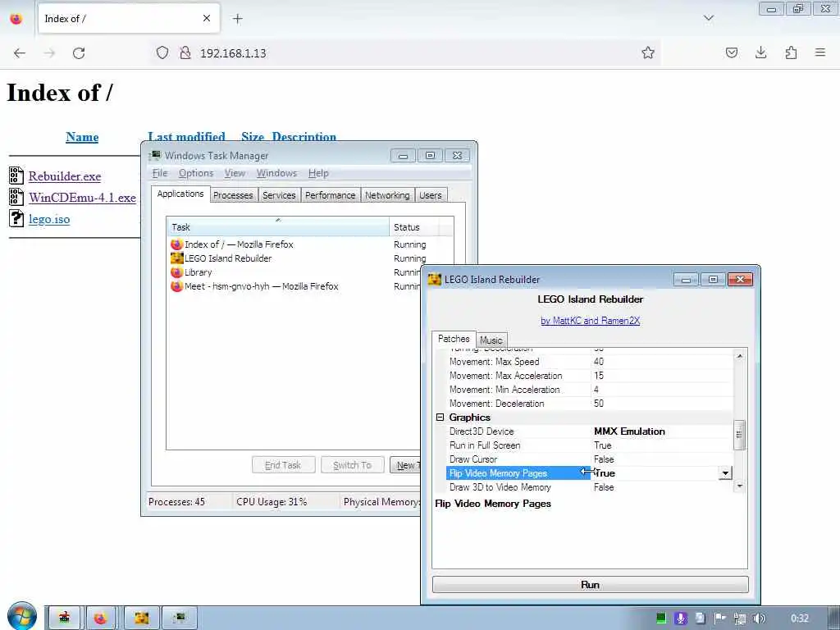Switch to the Services tab

tap(279, 195)
